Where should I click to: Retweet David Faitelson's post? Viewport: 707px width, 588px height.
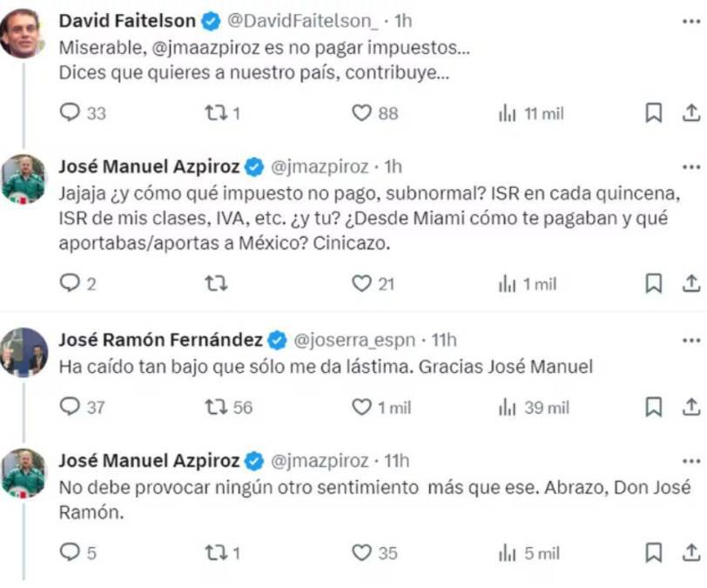coord(218,112)
